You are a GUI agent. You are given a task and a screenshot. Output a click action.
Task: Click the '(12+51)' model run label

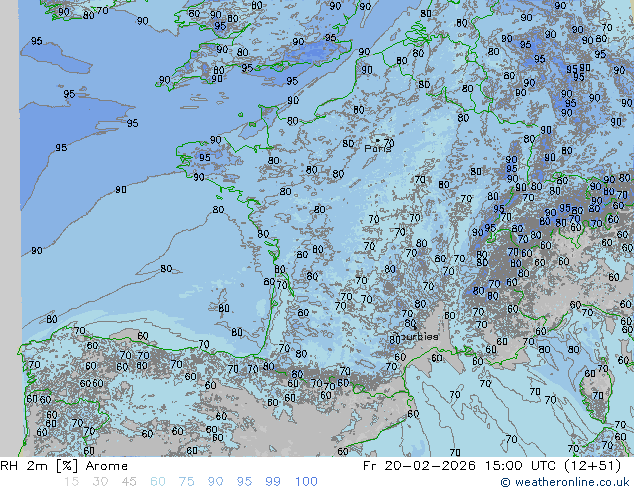pos(593,466)
